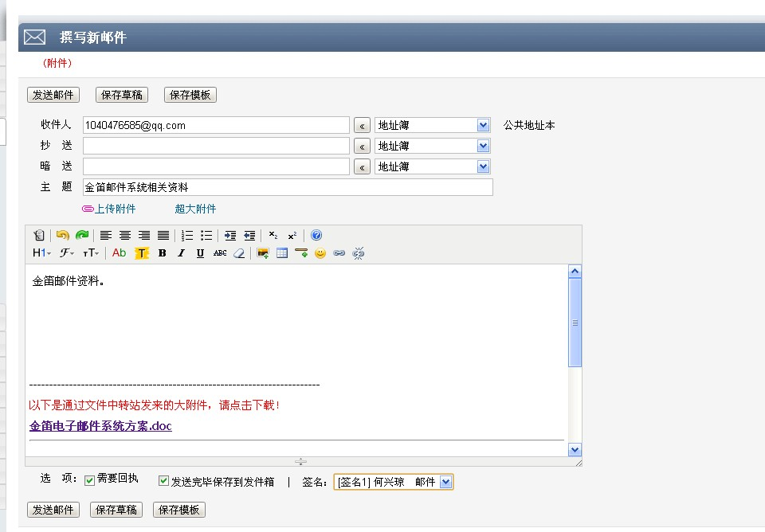The width and height of the screenshot is (765, 532).
Task: Click the body text 金笛邮件资料。
Action: coord(68,281)
